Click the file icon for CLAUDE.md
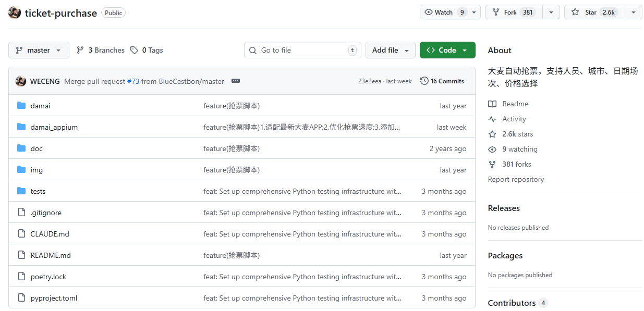Viewport: 644px width, 311px height. coord(21,234)
